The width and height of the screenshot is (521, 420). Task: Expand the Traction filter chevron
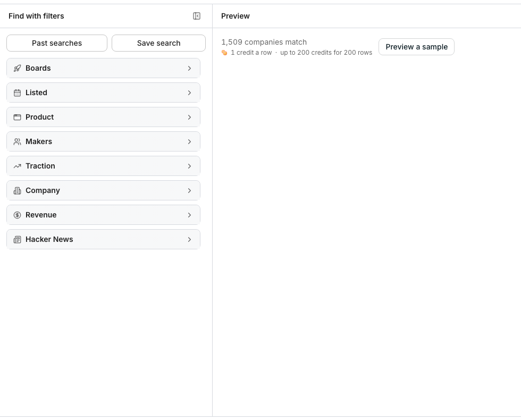[x=189, y=166]
